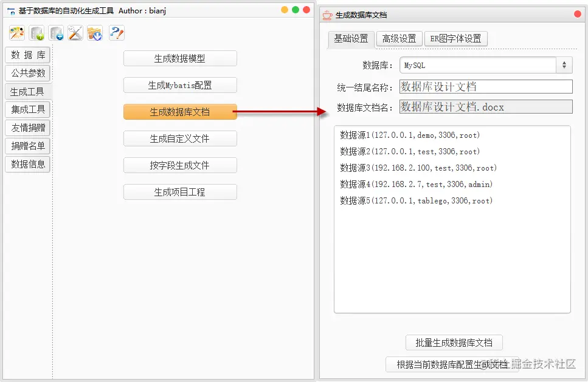The image size is (588, 382).
Task: Click the main window app icon in title bar
Action: (12, 11)
